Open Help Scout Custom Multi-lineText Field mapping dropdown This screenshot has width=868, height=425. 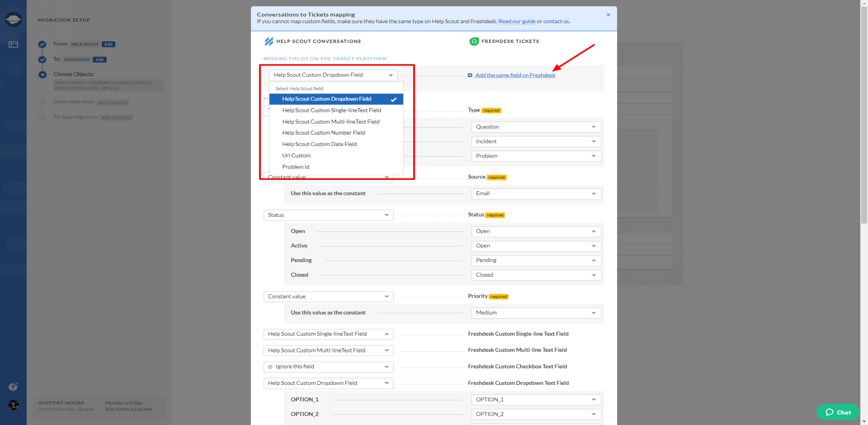pos(328,351)
